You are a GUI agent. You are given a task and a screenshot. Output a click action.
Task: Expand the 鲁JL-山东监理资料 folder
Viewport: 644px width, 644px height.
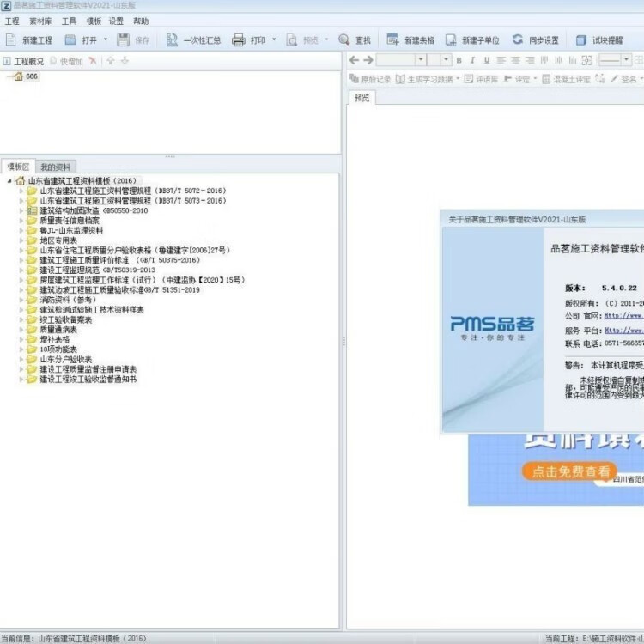(x=21, y=230)
